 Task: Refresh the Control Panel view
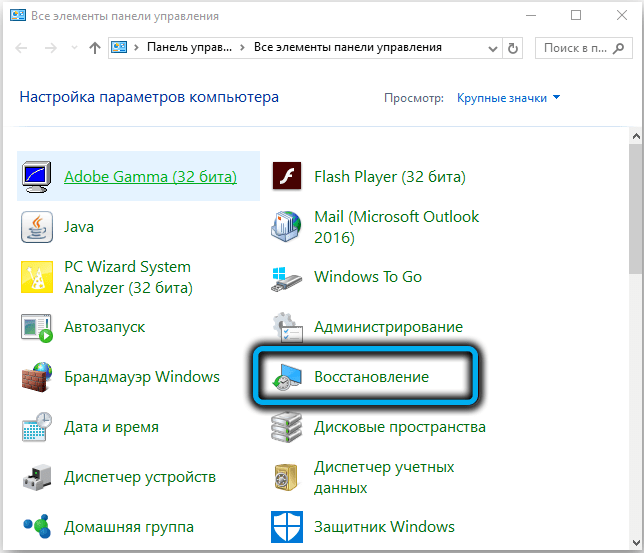(x=513, y=48)
